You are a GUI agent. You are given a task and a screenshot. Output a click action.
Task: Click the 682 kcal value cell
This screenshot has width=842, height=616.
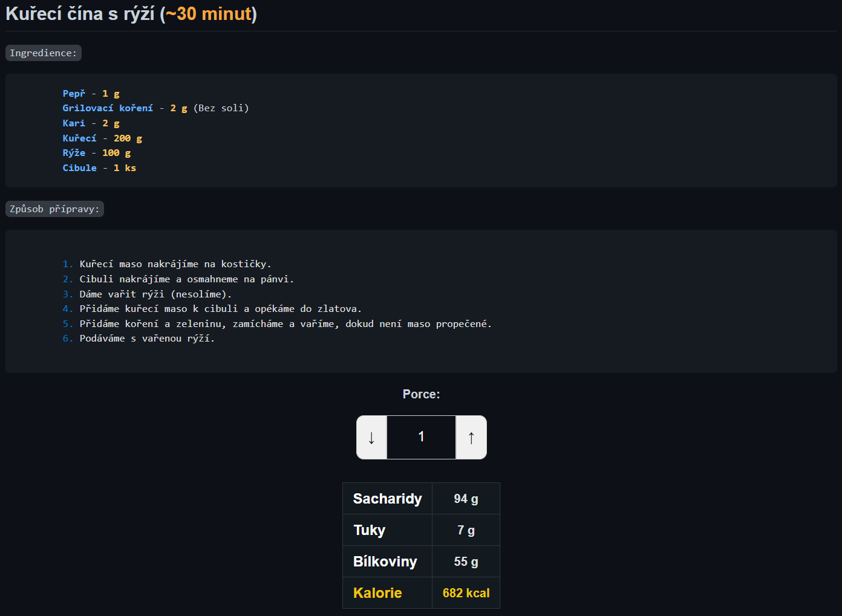pos(466,593)
